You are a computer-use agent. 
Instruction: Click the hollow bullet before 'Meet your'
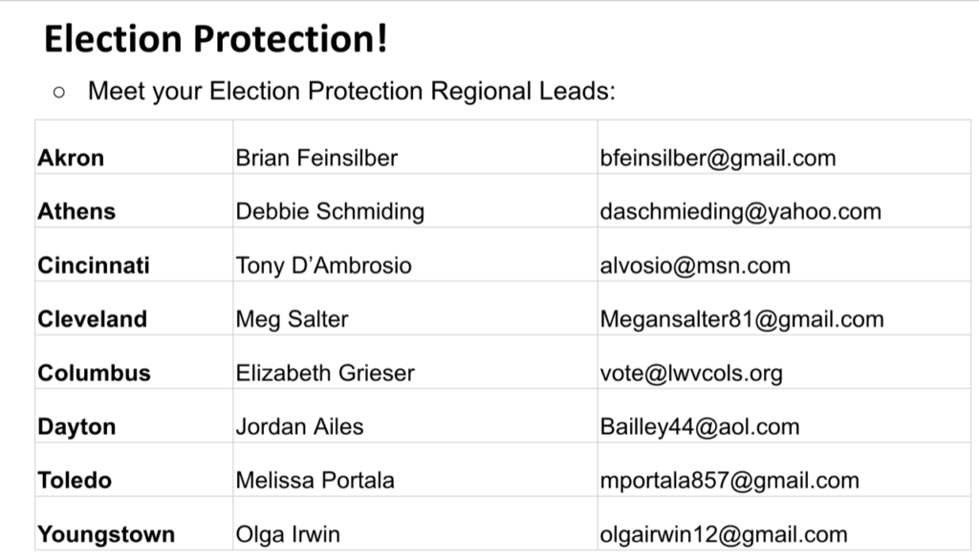click(59, 93)
